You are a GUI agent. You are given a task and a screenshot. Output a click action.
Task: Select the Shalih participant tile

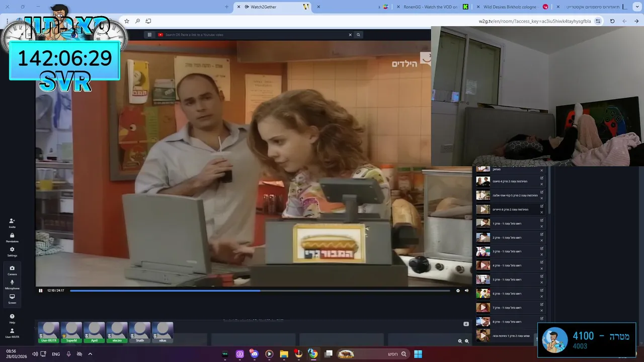pyautogui.click(x=140, y=333)
